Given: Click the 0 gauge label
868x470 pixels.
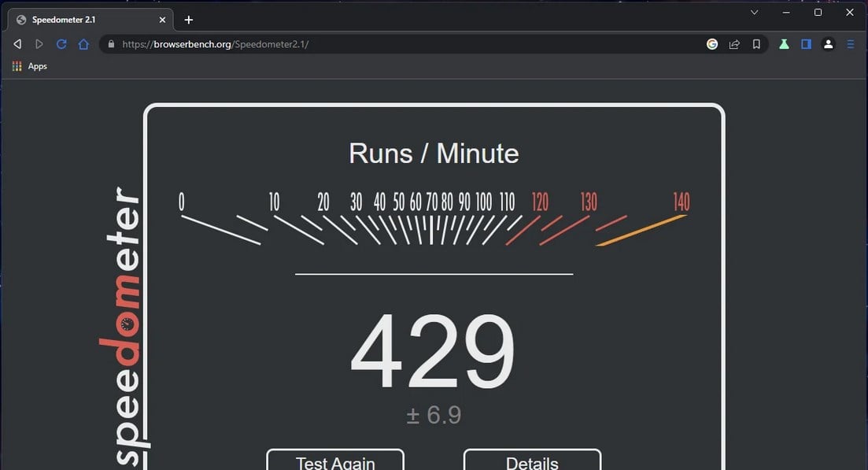Looking at the screenshot, I should click(x=181, y=202).
